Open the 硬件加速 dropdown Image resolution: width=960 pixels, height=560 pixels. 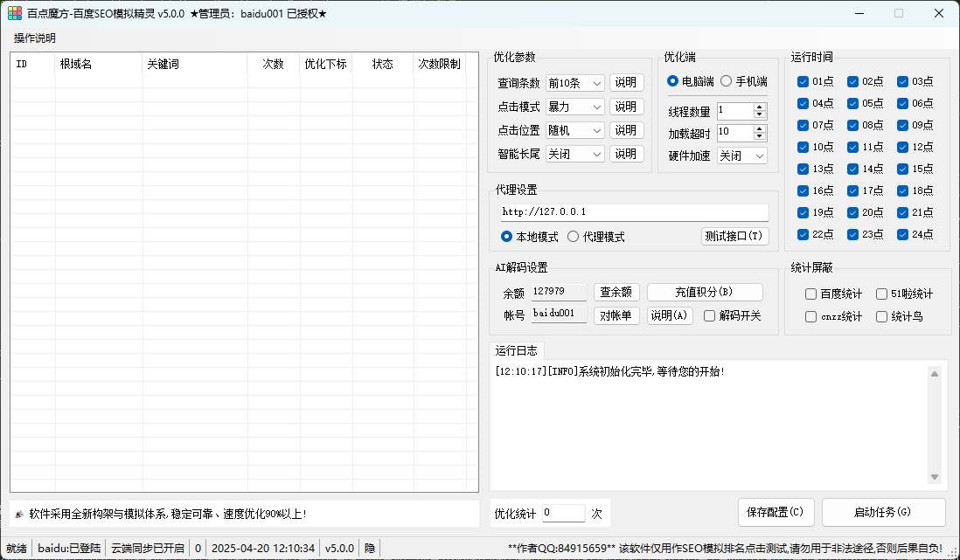(742, 156)
